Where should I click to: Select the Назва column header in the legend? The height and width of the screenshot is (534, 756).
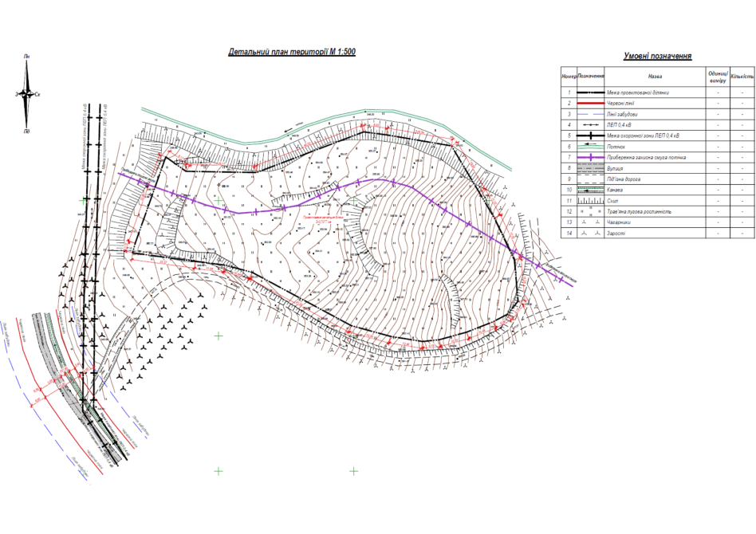(655, 77)
